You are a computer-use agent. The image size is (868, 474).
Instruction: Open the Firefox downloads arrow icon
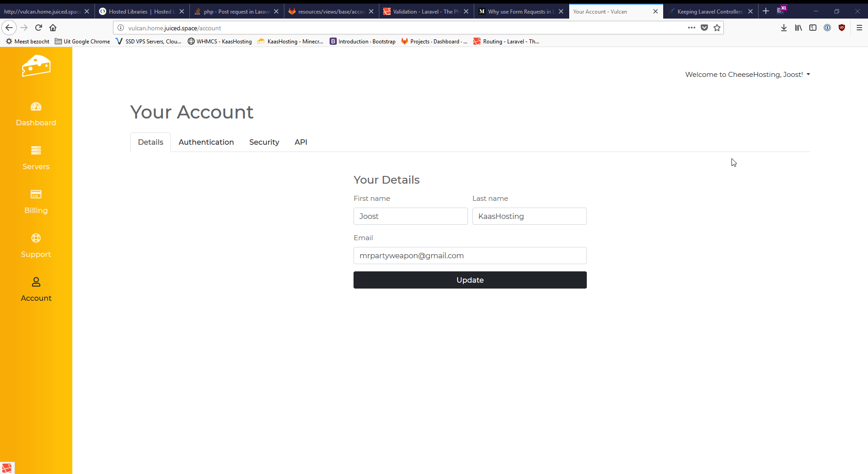pyautogui.click(x=784, y=28)
